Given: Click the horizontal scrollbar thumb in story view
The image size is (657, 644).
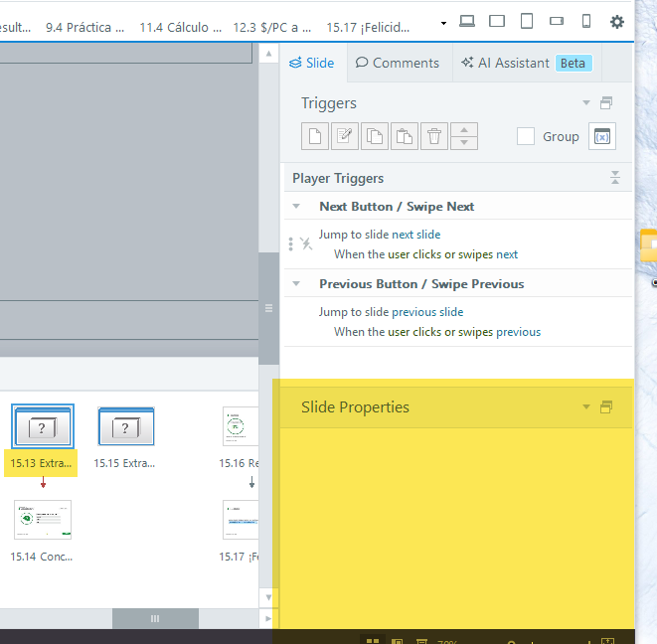Looking at the screenshot, I should pos(155,618).
